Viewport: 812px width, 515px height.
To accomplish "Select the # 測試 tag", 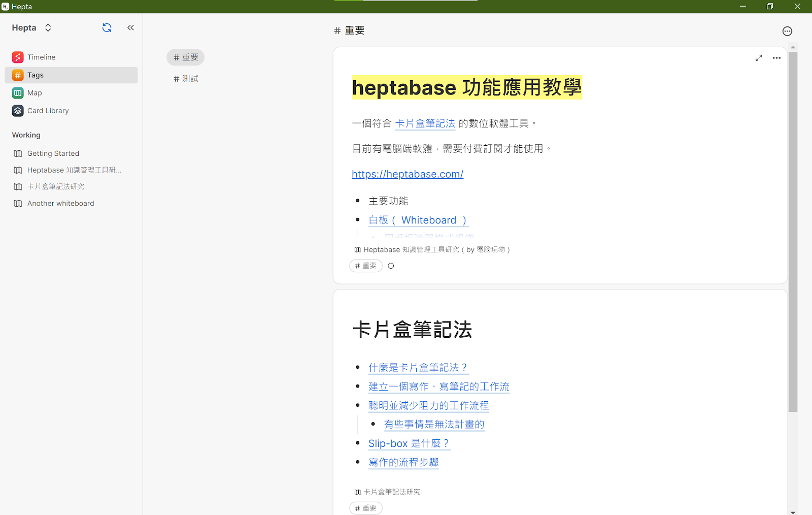I will (x=185, y=79).
